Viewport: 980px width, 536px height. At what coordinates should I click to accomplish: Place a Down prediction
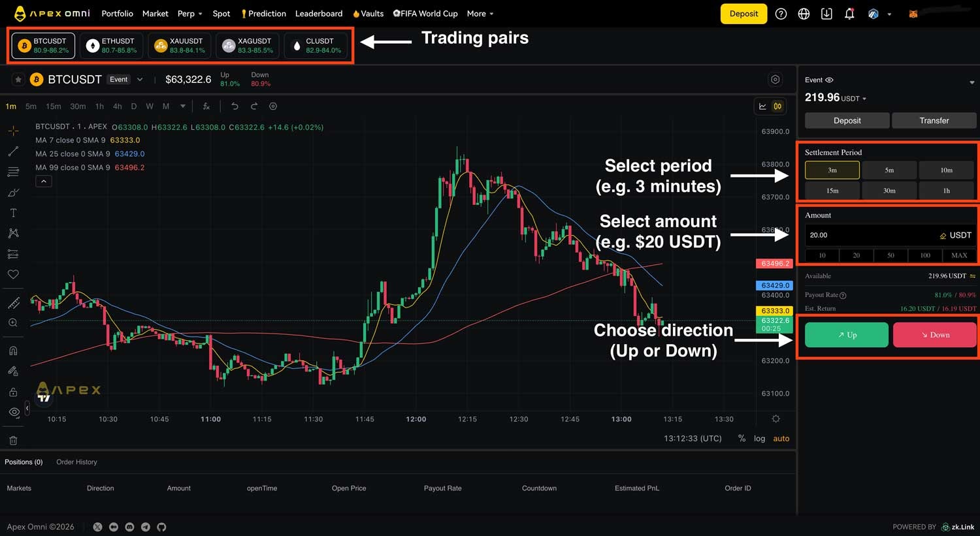pos(935,335)
